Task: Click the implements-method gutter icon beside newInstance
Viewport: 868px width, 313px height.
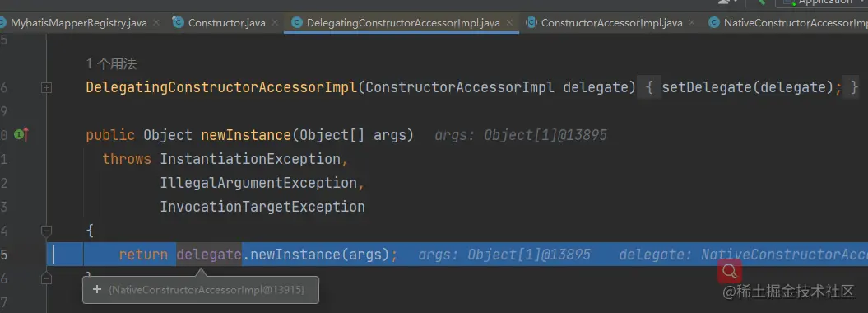Action: tap(21, 134)
